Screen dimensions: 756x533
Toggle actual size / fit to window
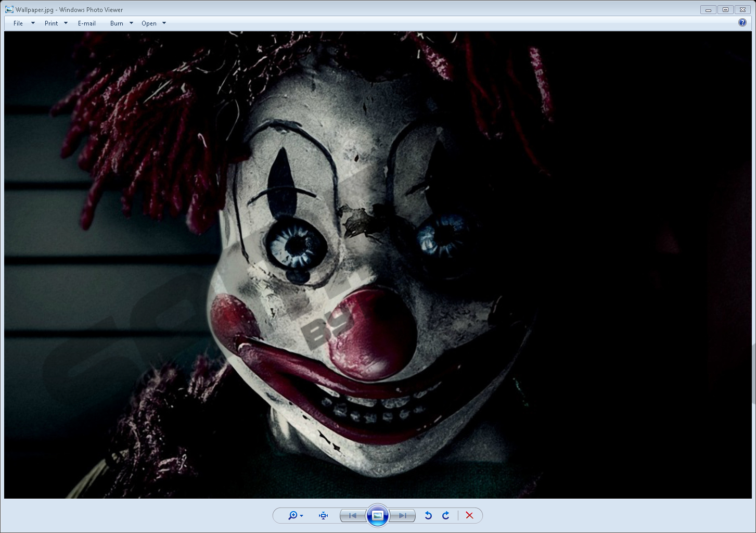pyautogui.click(x=323, y=515)
